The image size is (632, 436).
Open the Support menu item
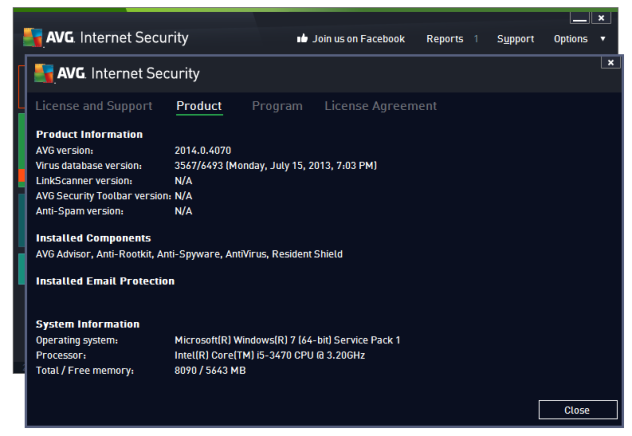[515, 39]
